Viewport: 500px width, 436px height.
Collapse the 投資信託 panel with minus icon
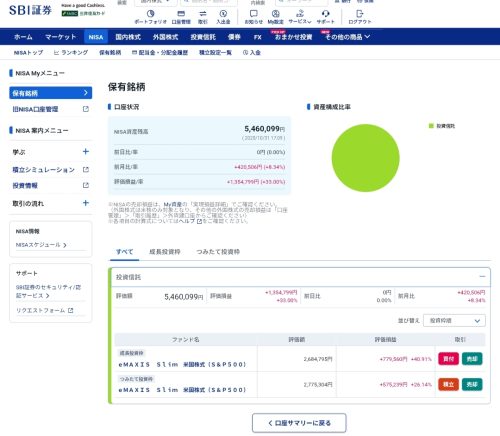[482, 277]
